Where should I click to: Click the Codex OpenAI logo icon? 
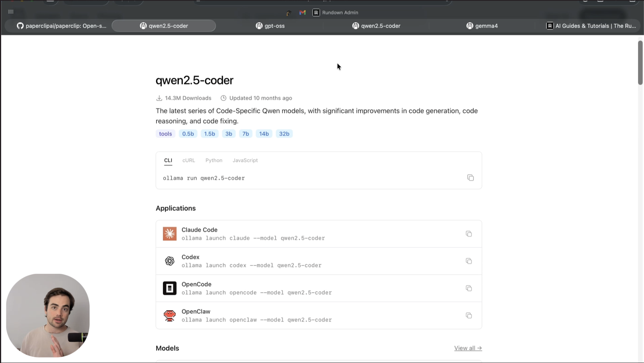click(170, 261)
